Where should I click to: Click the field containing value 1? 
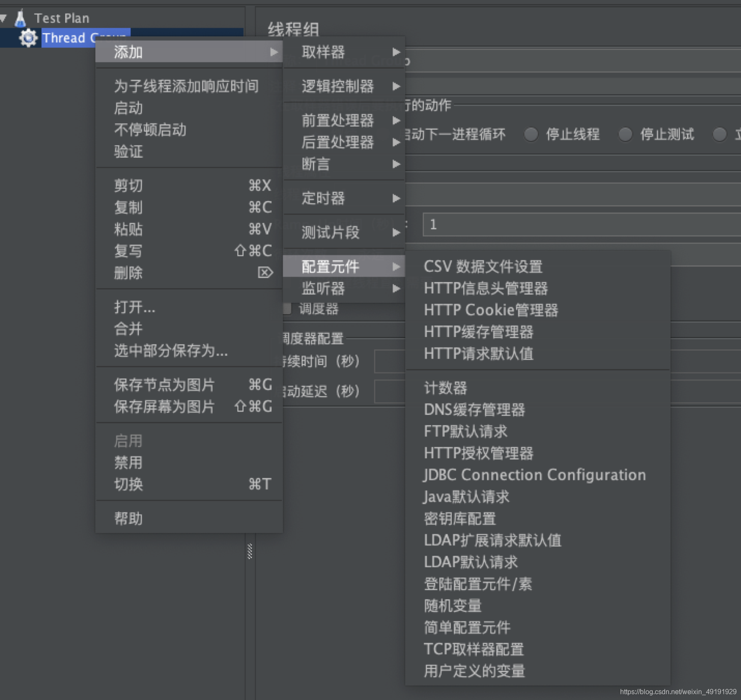coord(582,225)
